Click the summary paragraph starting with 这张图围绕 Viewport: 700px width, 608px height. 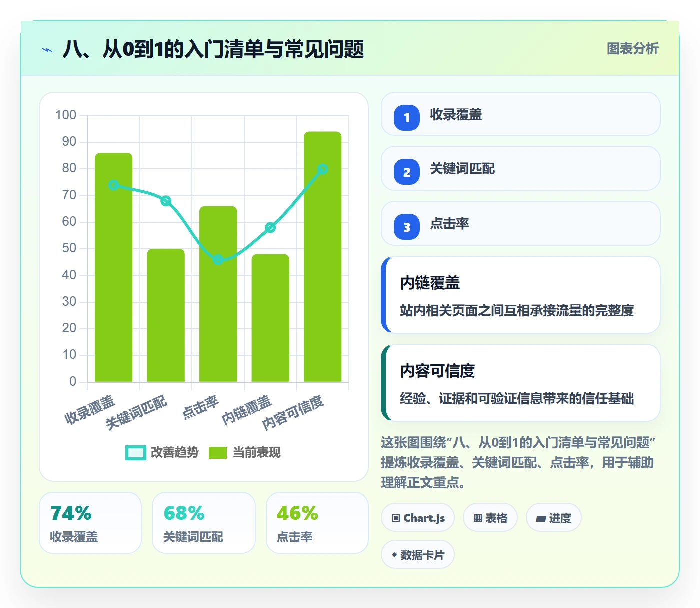click(x=518, y=462)
